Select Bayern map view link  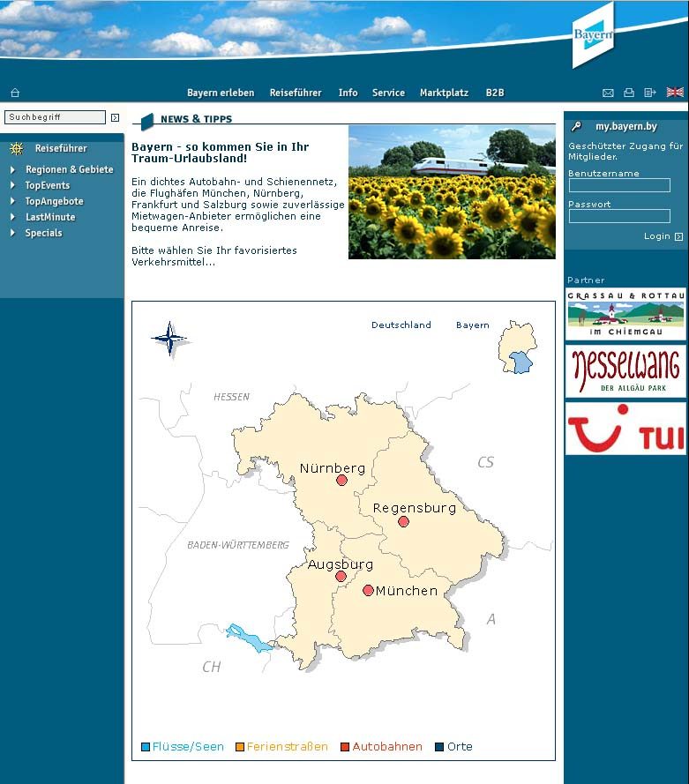point(473,325)
